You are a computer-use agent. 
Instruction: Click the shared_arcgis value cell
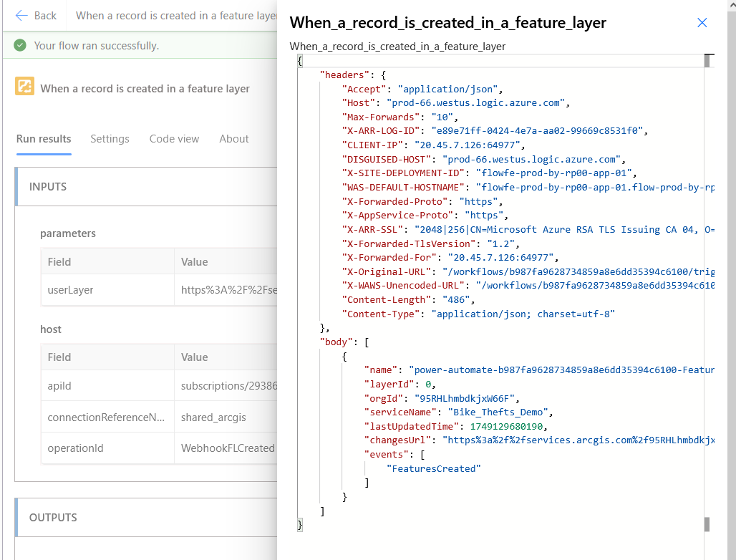tap(226, 417)
